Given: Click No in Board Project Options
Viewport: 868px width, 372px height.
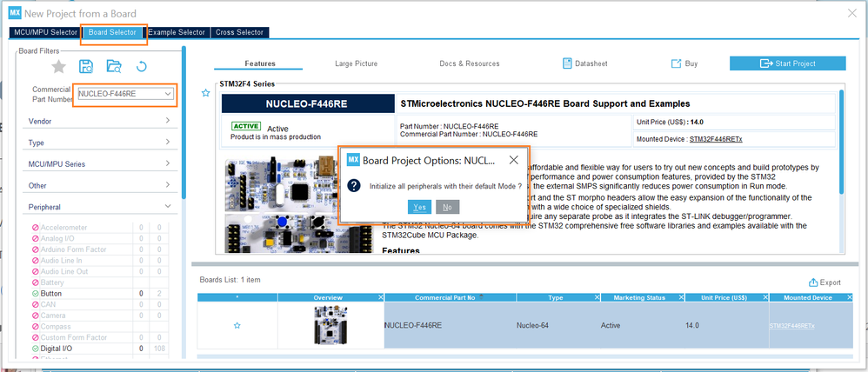Looking at the screenshot, I should click(x=447, y=207).
